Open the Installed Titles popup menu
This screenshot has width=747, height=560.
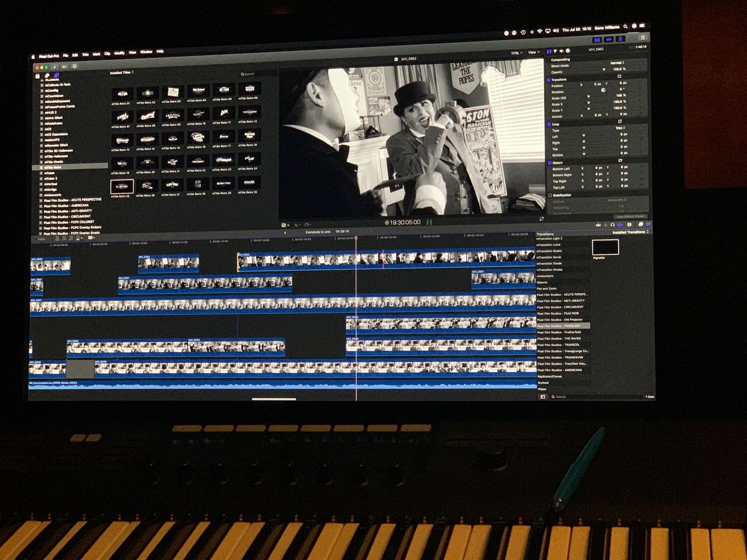click(x=122, y=73)
